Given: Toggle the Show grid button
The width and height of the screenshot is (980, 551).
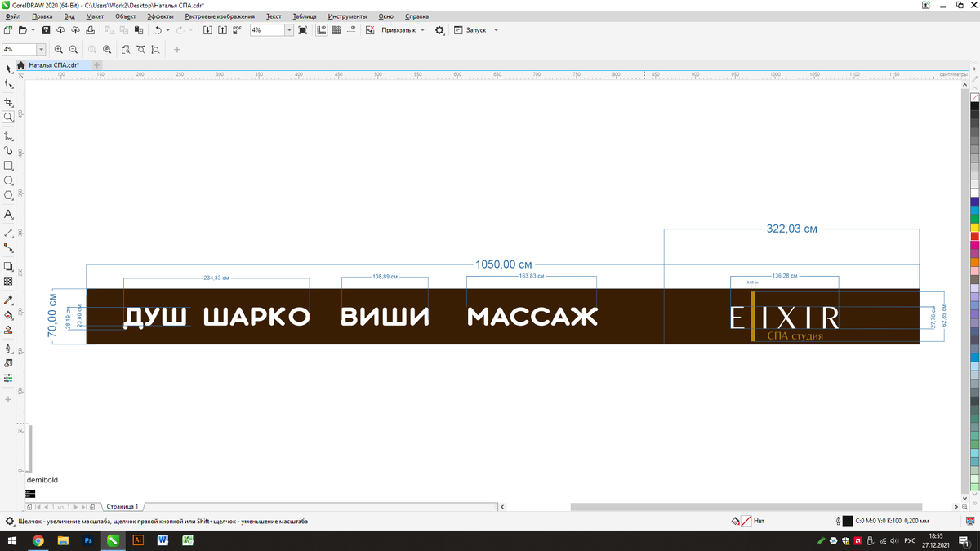Looking at the screenshot, I should [x=336, y=30].
